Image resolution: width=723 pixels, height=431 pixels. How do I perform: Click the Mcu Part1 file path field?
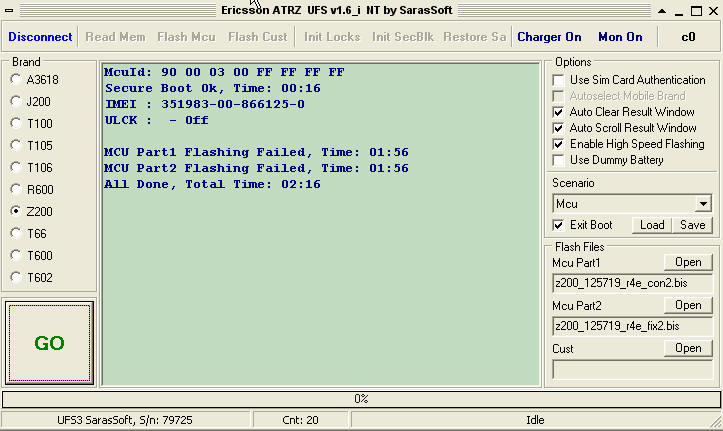tap(632, 283)
